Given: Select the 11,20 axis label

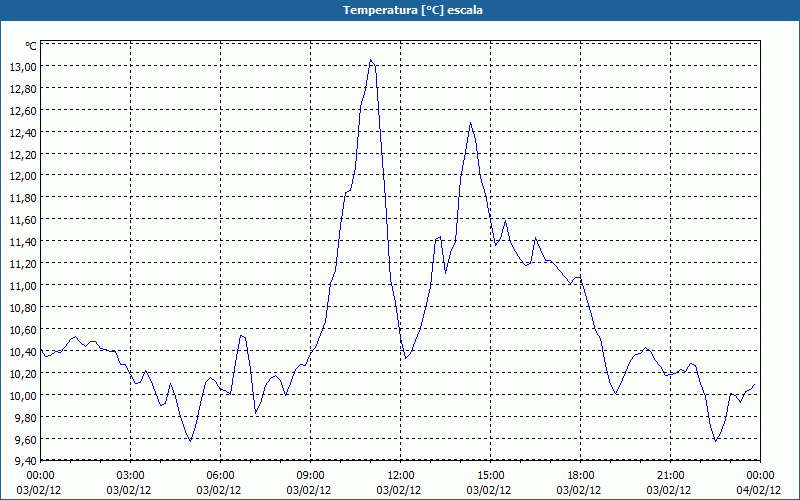Looking at the screenshot, I should [22, 264].
